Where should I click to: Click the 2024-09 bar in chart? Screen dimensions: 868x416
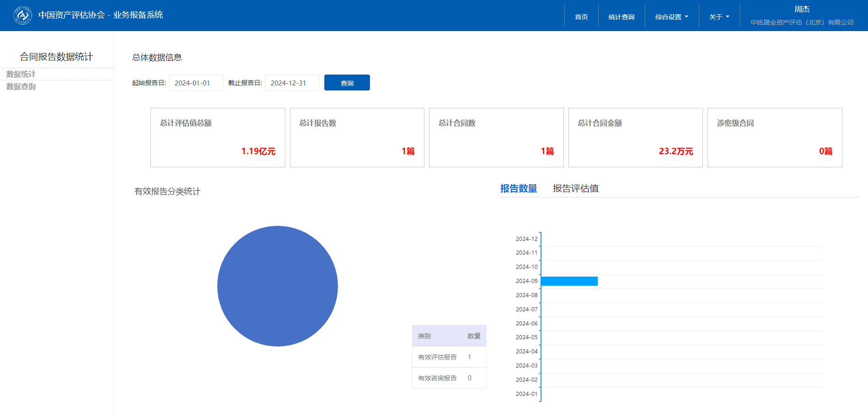click(569, 281)
